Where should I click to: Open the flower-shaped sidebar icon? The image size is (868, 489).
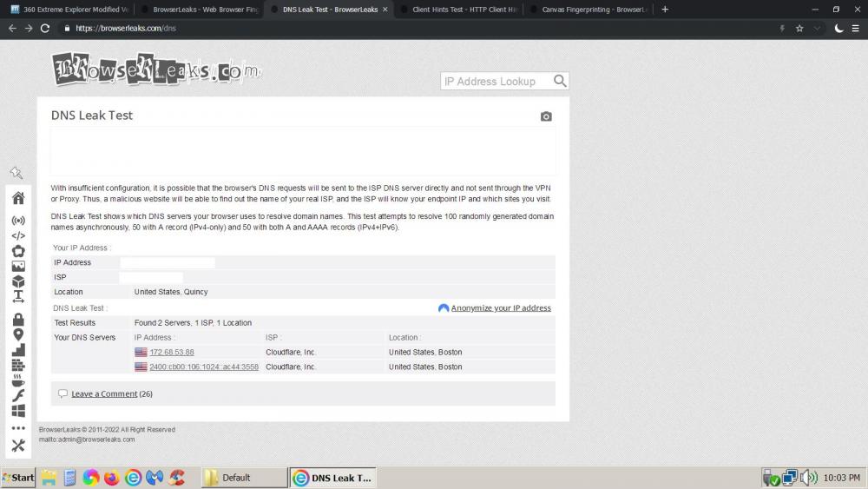[18, 251]
